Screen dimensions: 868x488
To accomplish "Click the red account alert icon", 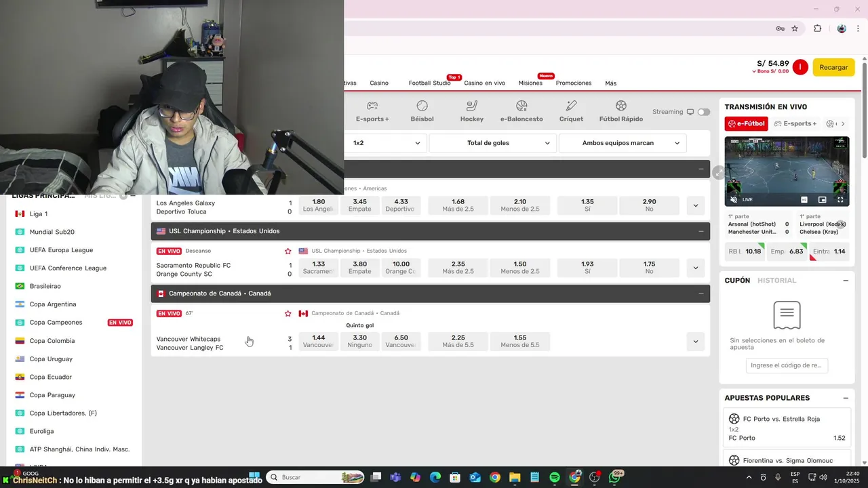I will coord(801,67).
